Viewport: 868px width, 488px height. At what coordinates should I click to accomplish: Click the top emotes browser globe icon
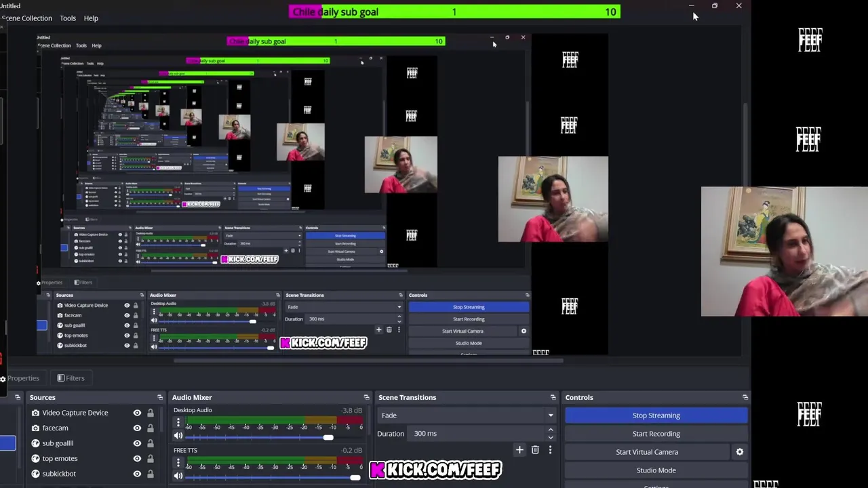pyautogui.click(x=35, y=458)
